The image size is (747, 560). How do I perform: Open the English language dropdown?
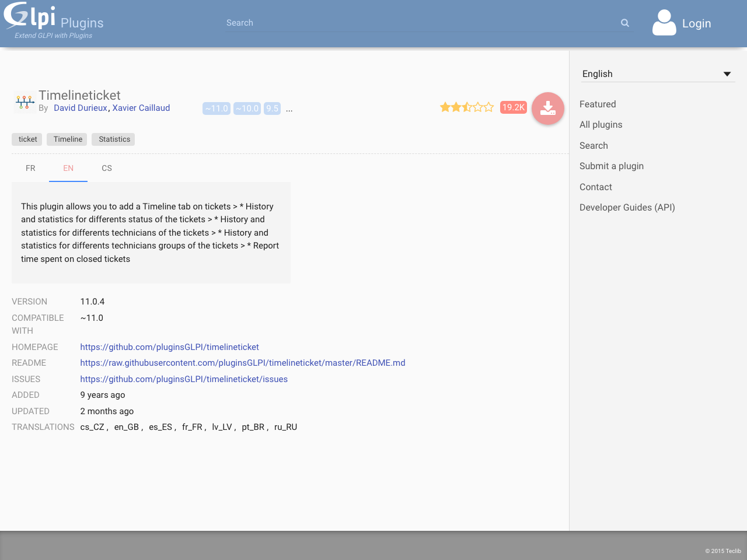(x=658, y=73)
